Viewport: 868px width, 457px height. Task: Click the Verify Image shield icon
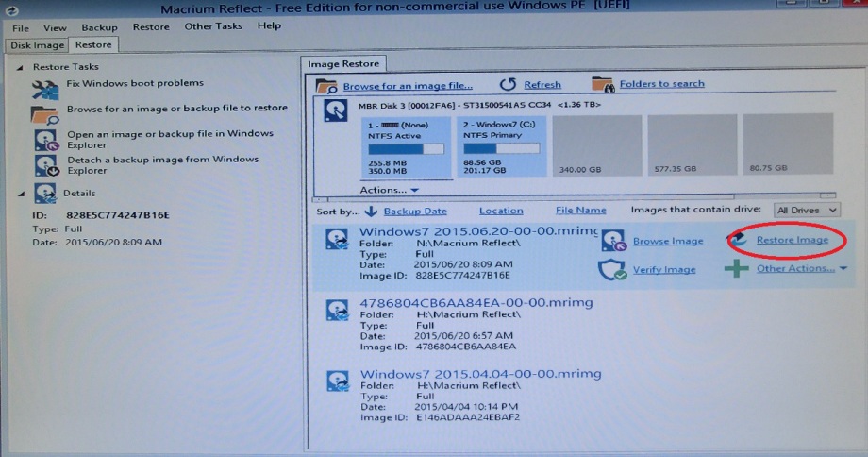click(x=614, y=270)
